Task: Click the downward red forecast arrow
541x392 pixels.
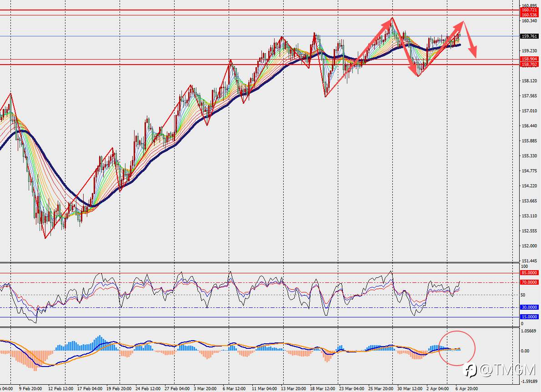Action: tap(470, 40)
